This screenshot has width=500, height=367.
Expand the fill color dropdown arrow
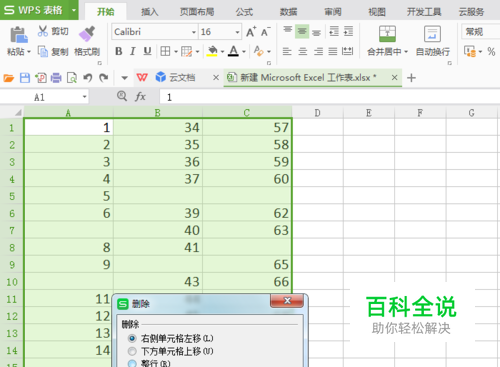(x=222, y=52)
